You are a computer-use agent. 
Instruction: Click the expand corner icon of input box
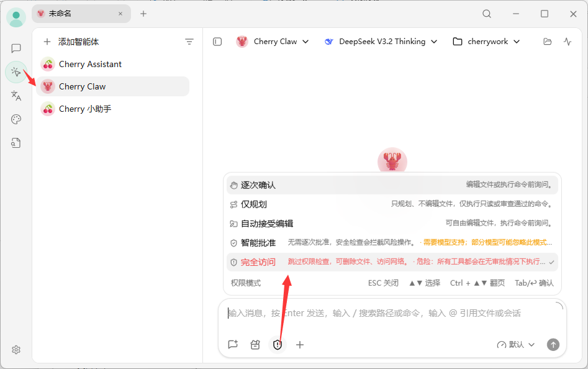(x=559, y=306)
